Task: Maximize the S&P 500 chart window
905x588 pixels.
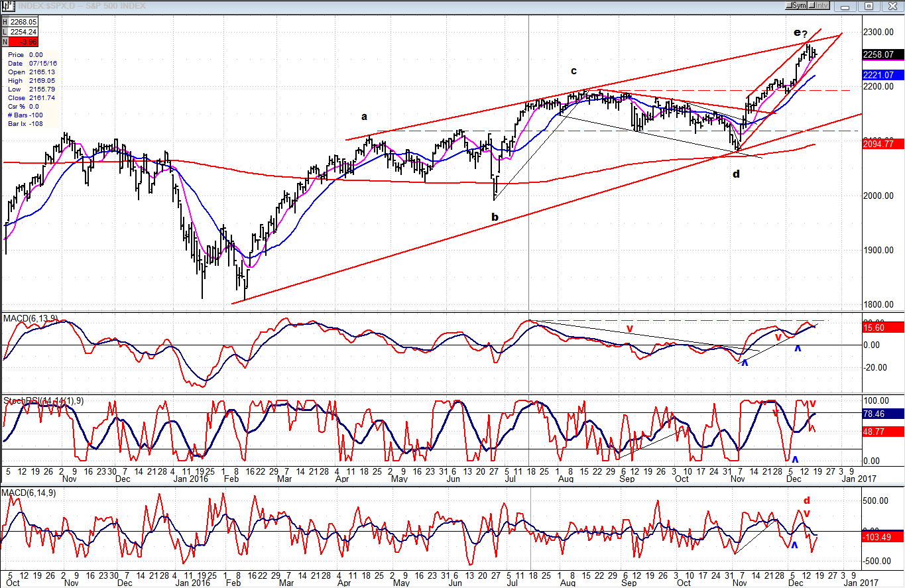Action: click(x=869, y=6)
